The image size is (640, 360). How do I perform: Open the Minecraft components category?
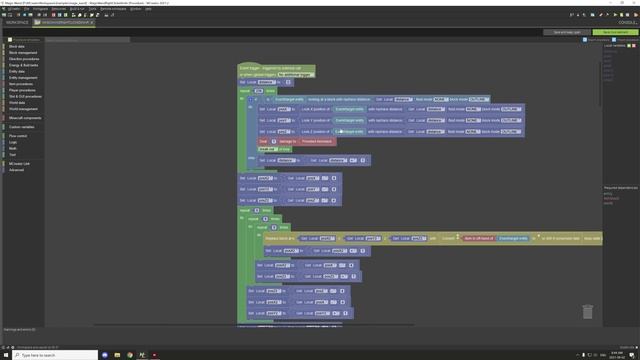click(x=25, y=118)
